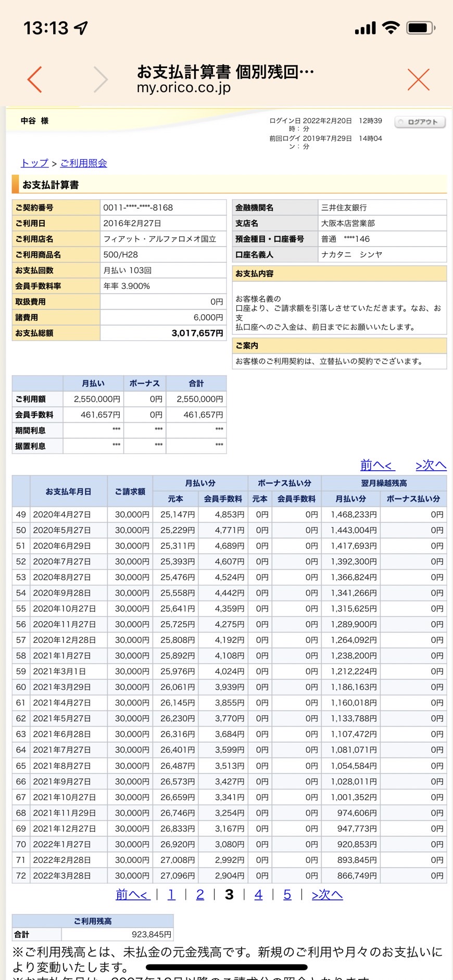The image size is (453, 980).
Task: Tap the browser back arrow
Action: tap(34, 80)
